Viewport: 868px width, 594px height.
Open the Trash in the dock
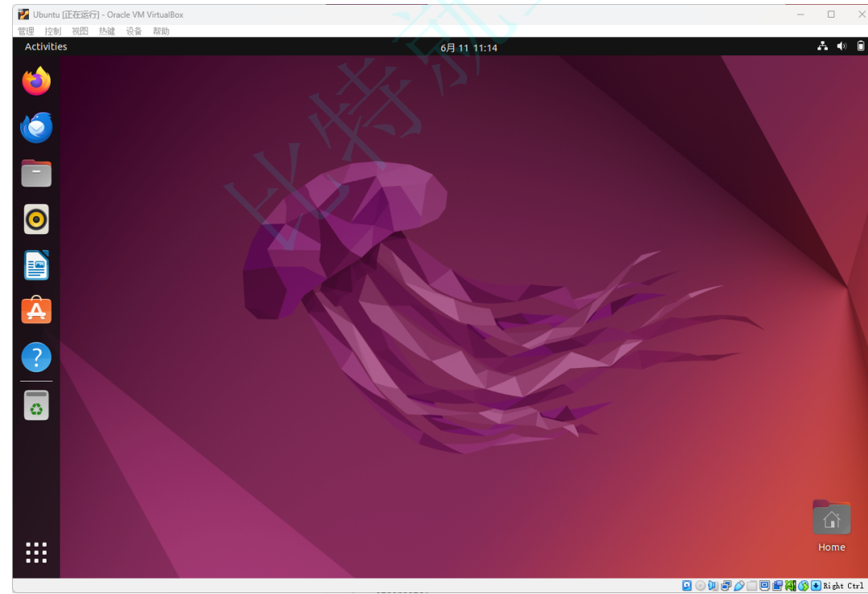click(36, 405)
